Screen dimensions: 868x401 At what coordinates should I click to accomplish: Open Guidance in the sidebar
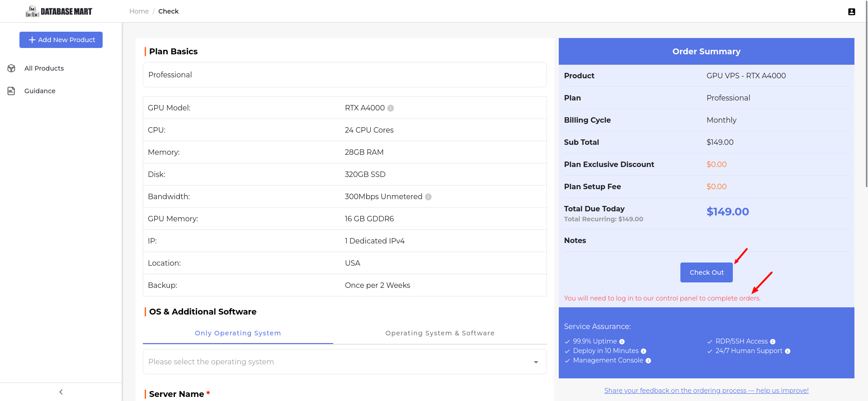click(x=40, y=91)
